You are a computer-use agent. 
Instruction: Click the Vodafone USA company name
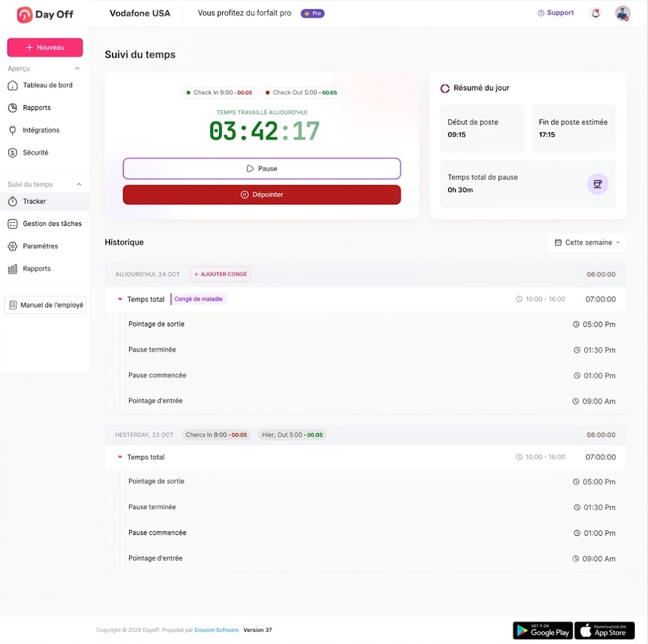(140, 14)
